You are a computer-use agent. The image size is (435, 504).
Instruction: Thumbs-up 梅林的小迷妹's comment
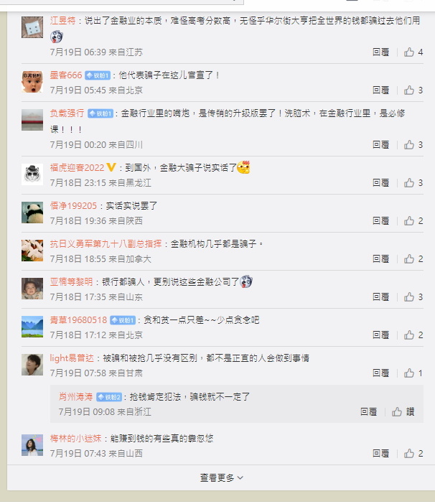pos(413,454)
